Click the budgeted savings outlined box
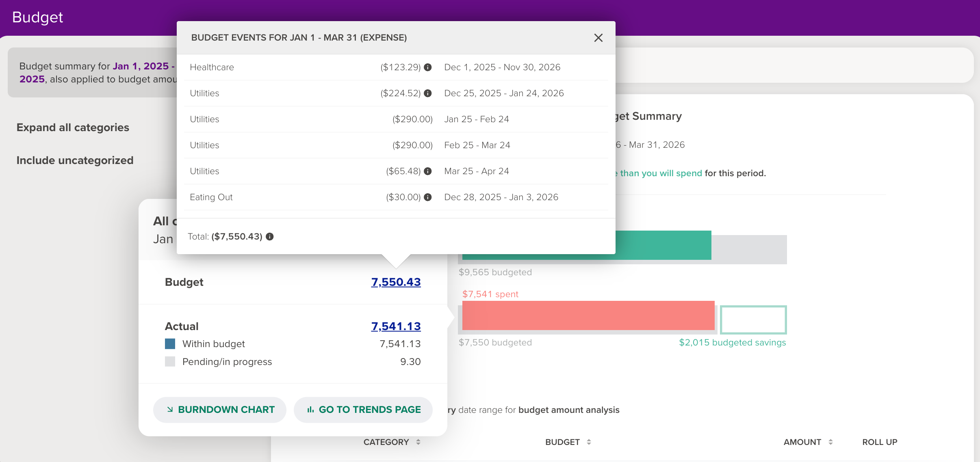 tap(753, 320)
